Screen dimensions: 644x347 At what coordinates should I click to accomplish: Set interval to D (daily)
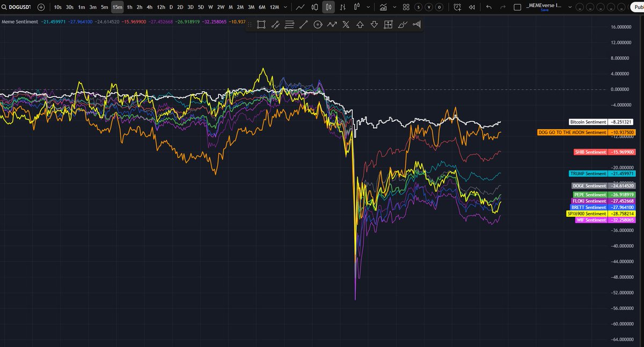[171, 8]
